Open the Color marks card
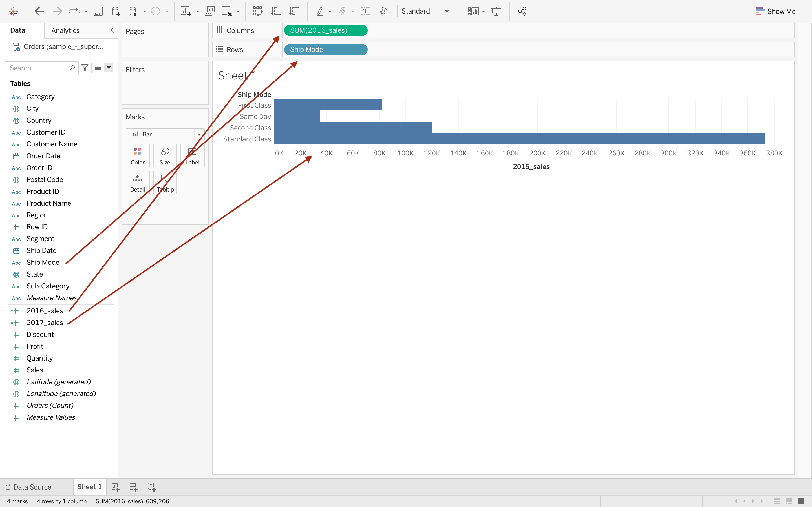812x507 pixels. click(x=138, y=156)
